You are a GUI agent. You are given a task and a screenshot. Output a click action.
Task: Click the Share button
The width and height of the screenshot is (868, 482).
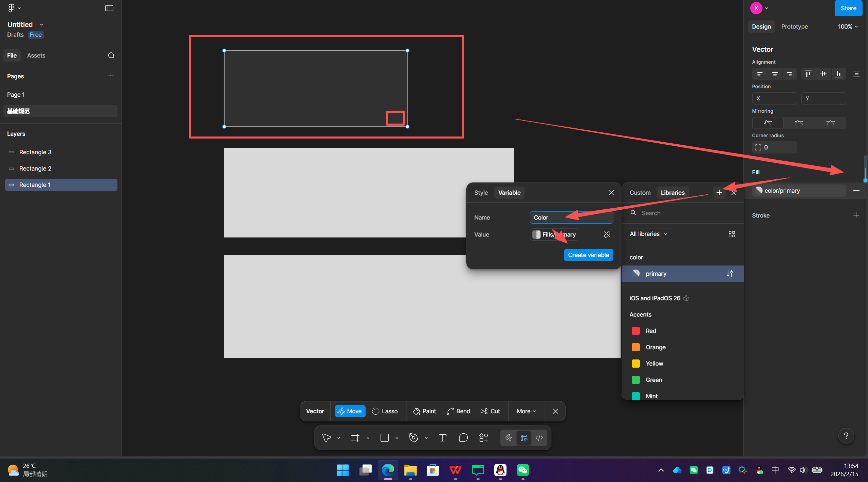(848, 8)
